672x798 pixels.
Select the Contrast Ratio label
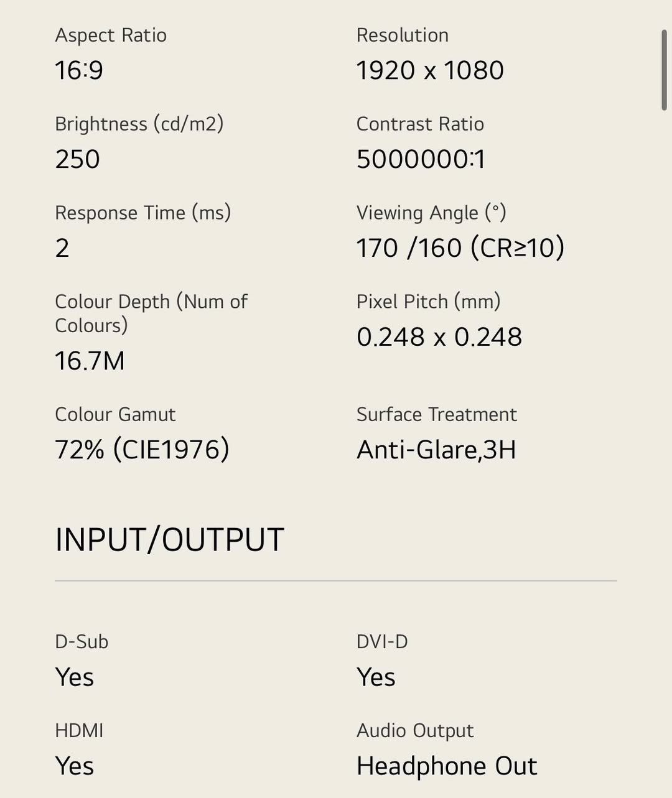pyautogui.click(x=420, y=124)
